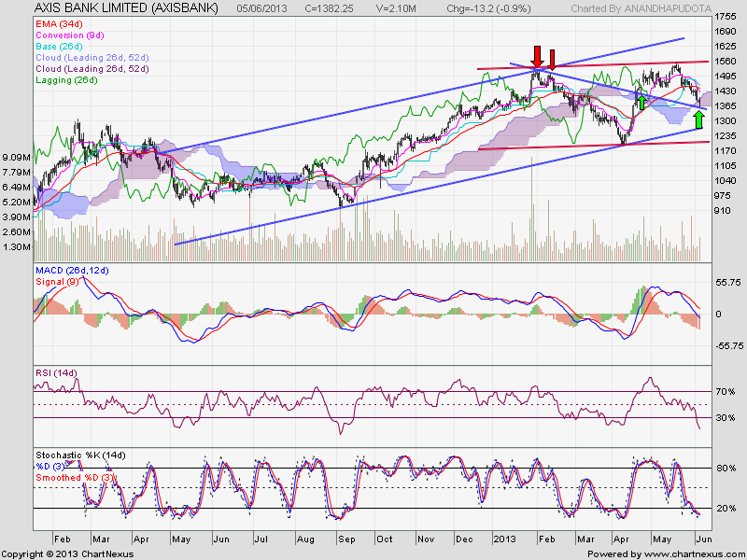Select the date 05/06/2013 in the header
Image resolution: width=747 pixels, height=560 pixels.
point(261,8)
